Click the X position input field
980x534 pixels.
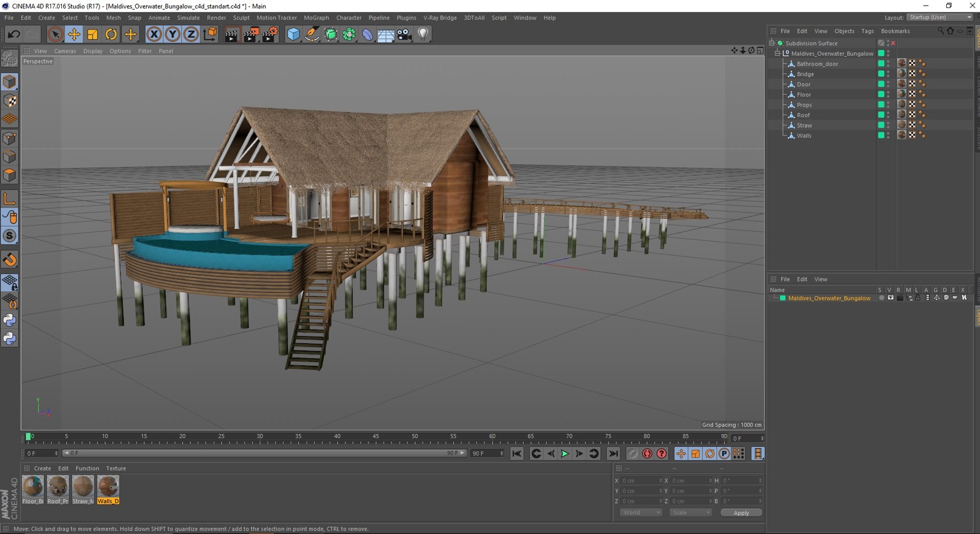641,480
